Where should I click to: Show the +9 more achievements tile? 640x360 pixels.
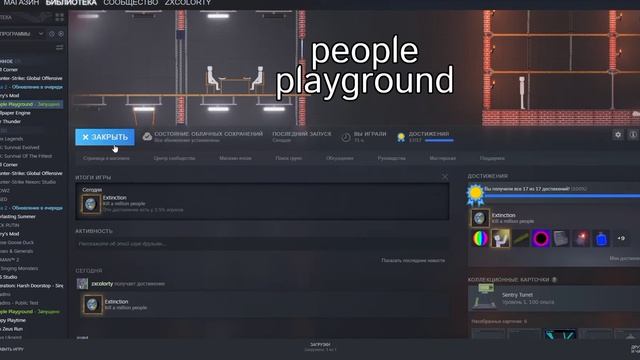click(621, 238)
